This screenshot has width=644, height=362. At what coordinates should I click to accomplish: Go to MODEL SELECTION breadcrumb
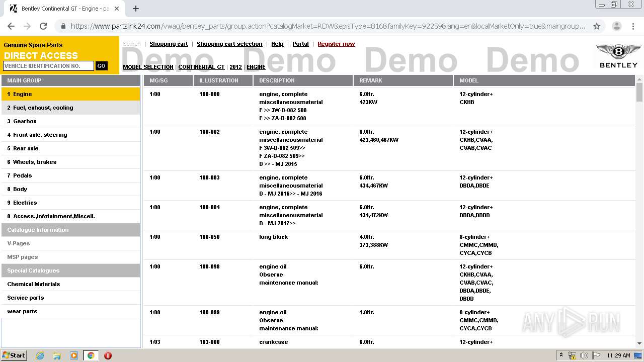point(148,67)
